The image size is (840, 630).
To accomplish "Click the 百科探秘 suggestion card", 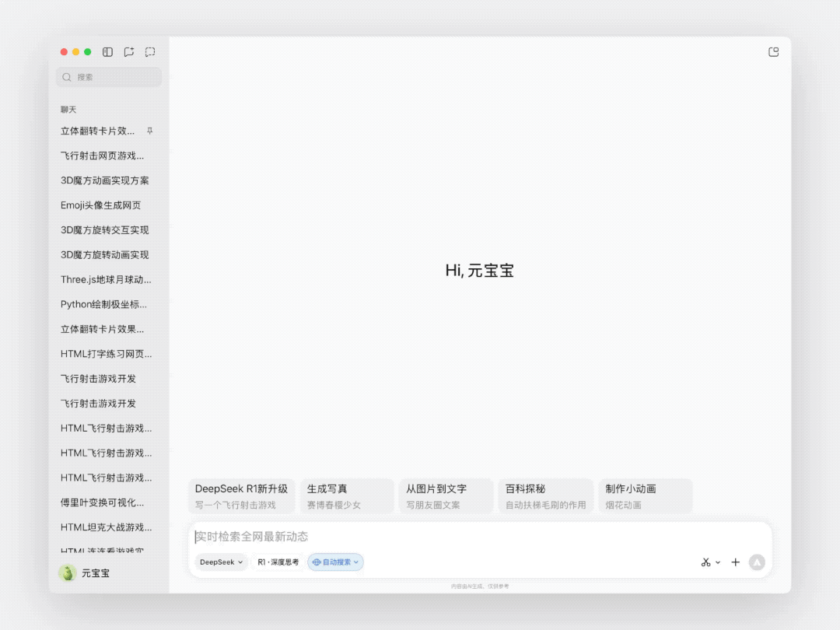I will pos(545,495).
